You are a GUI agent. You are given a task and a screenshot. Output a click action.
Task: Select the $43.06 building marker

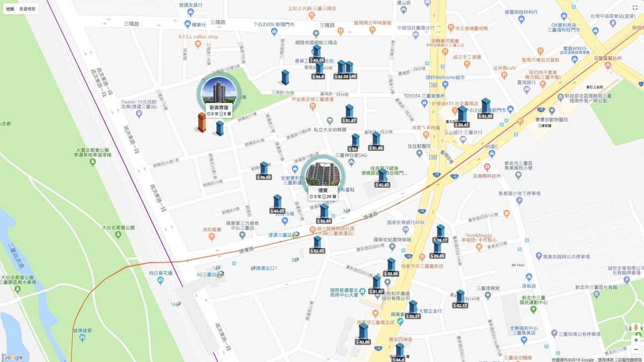click(391, 268)
